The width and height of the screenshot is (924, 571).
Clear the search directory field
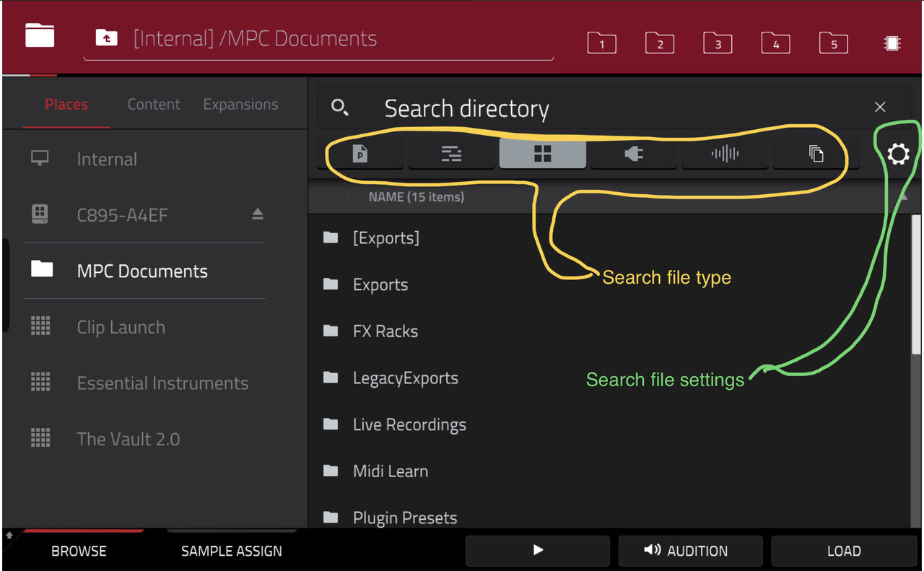click(880, 107)
